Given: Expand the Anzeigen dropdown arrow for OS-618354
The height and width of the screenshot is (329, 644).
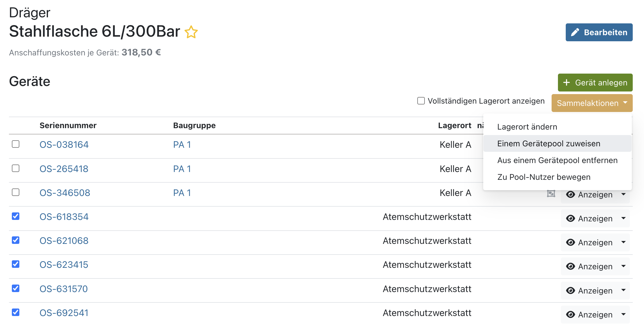Looking at the screenshot, I should (624, 218).
